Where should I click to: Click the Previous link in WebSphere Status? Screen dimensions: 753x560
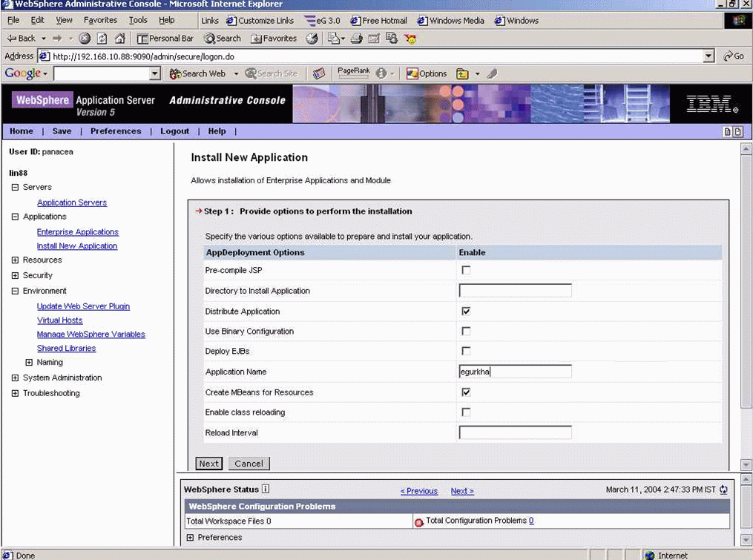click(418, 491)
